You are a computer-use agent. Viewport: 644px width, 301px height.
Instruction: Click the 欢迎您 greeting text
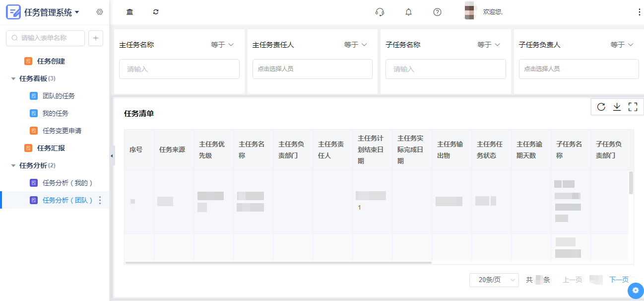[x=493, y=12]
